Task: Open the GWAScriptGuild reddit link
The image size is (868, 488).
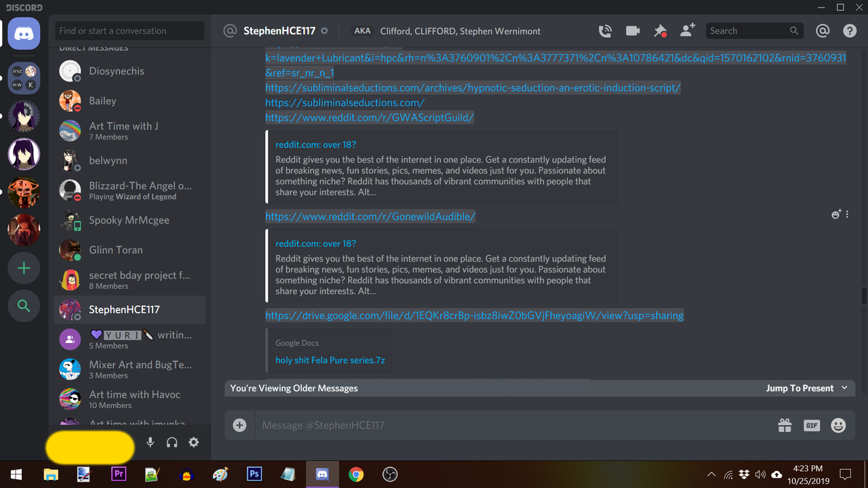Action: tap(370, 117)
